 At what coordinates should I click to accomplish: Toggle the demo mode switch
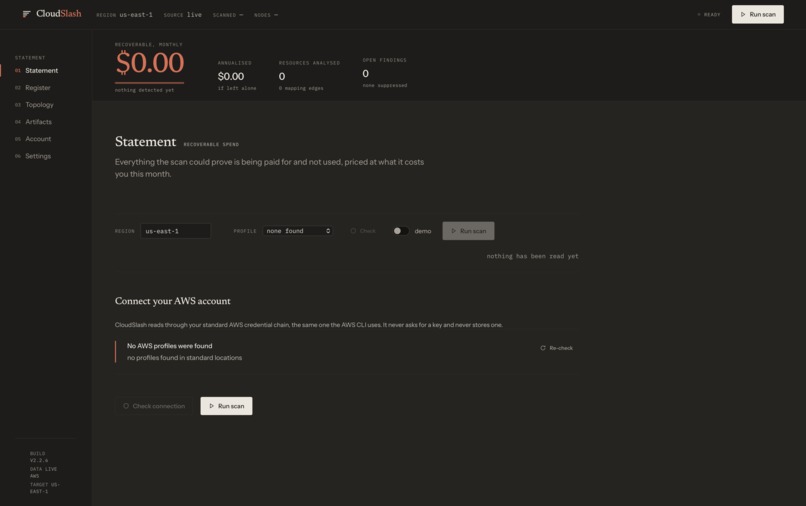401,231
